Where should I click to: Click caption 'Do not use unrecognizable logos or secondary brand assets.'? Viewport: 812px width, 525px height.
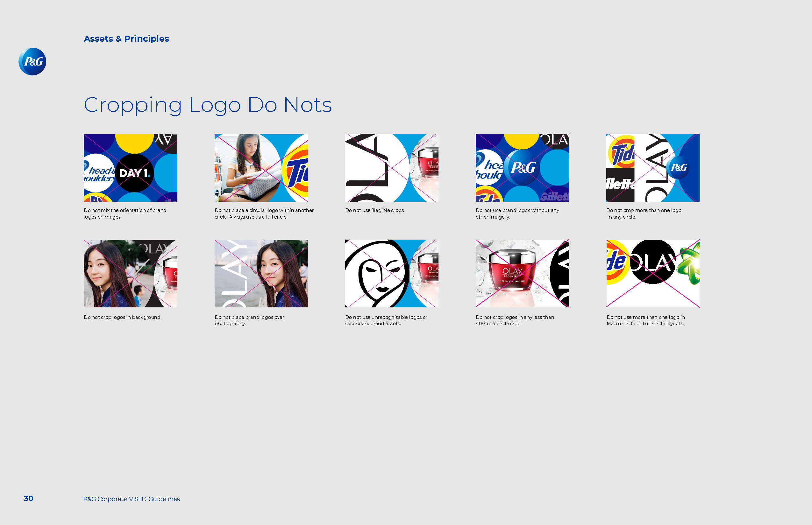coord(386,320)
